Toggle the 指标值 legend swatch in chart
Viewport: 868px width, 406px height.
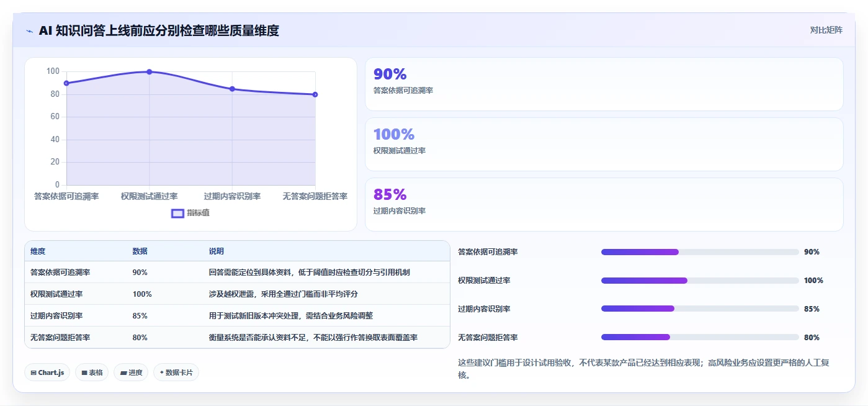(x=177, y=213)
